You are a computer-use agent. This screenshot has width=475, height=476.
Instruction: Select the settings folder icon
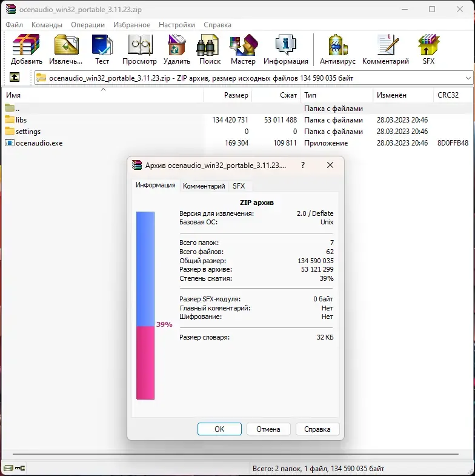[x=10, y=131]
